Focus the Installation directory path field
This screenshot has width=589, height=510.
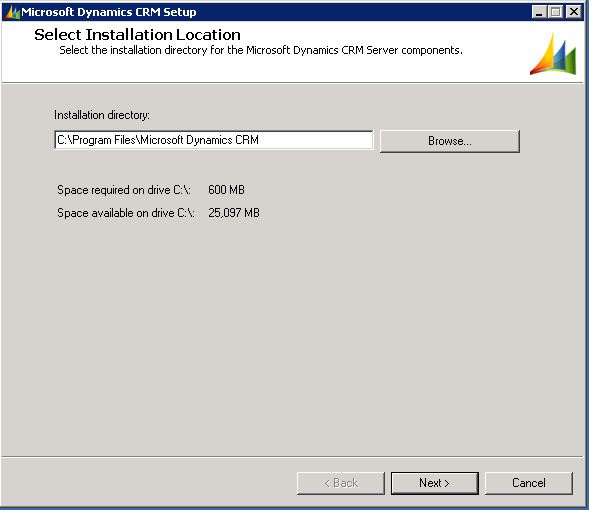[214, 140]
